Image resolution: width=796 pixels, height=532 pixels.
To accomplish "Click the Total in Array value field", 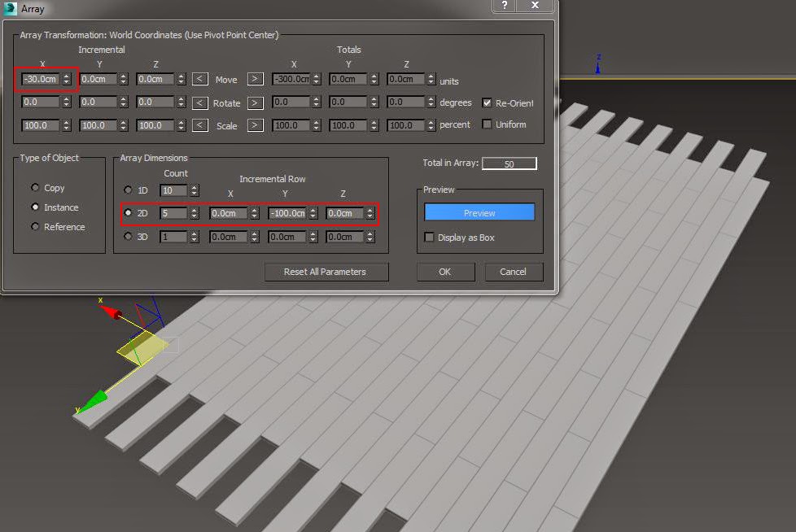I will (x=509, y=163).
